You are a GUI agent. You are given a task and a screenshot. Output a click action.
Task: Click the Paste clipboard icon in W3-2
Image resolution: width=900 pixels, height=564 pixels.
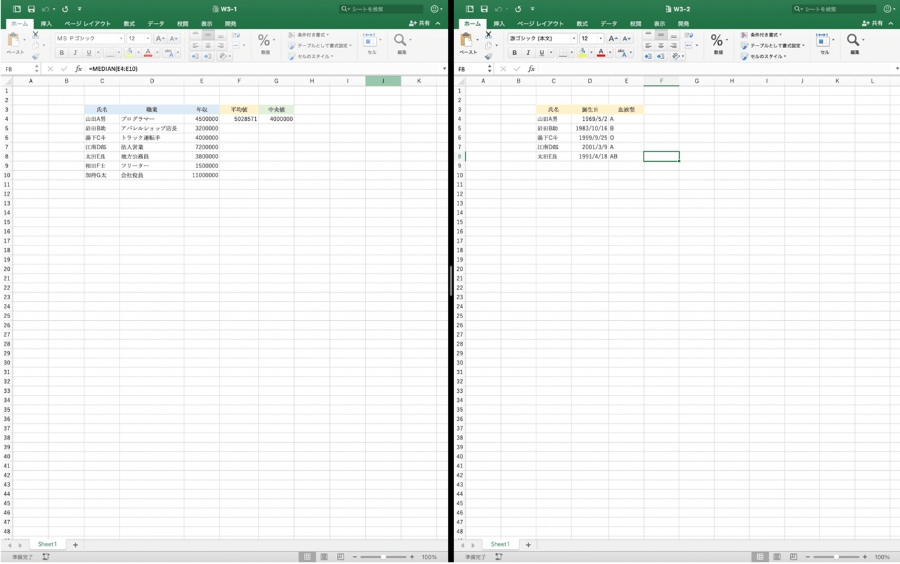(467, 40)
